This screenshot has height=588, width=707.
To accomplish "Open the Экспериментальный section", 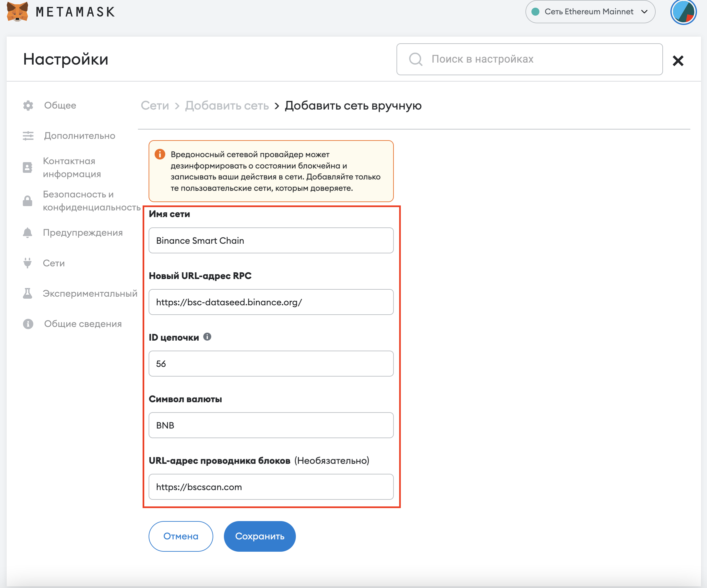I will [x=90, y=293].
